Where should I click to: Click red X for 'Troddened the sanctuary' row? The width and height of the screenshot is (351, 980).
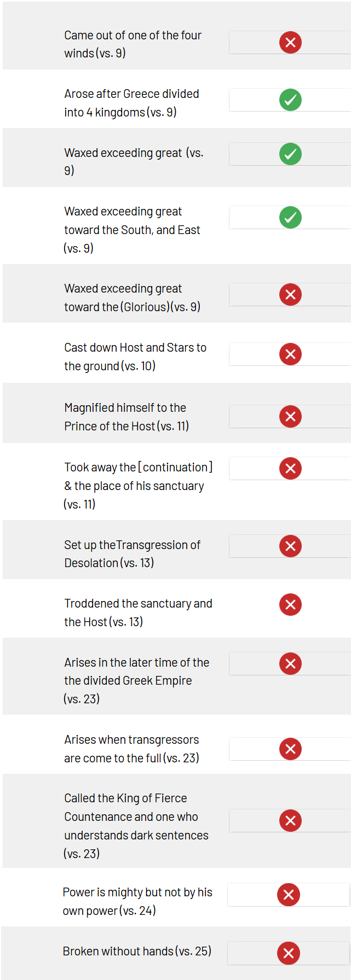click(x=290, y=604)
